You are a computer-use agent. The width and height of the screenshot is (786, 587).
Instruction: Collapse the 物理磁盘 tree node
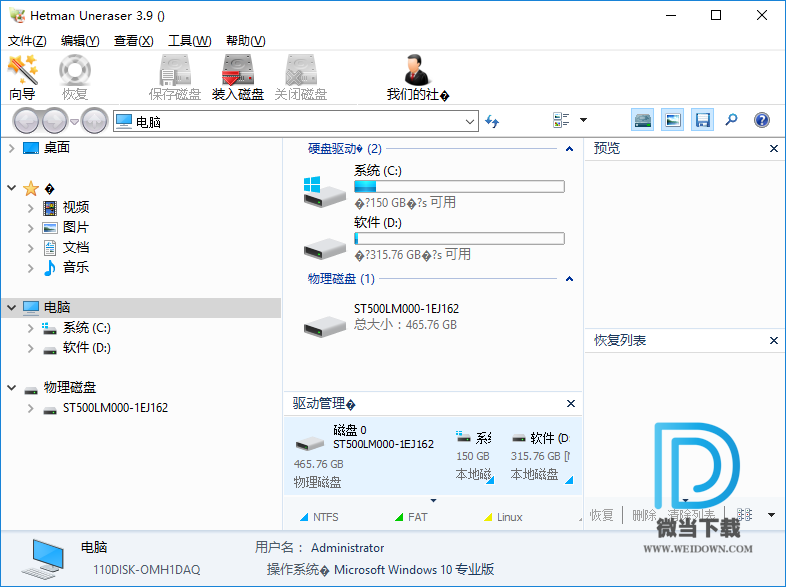click(x=12, y=387)
